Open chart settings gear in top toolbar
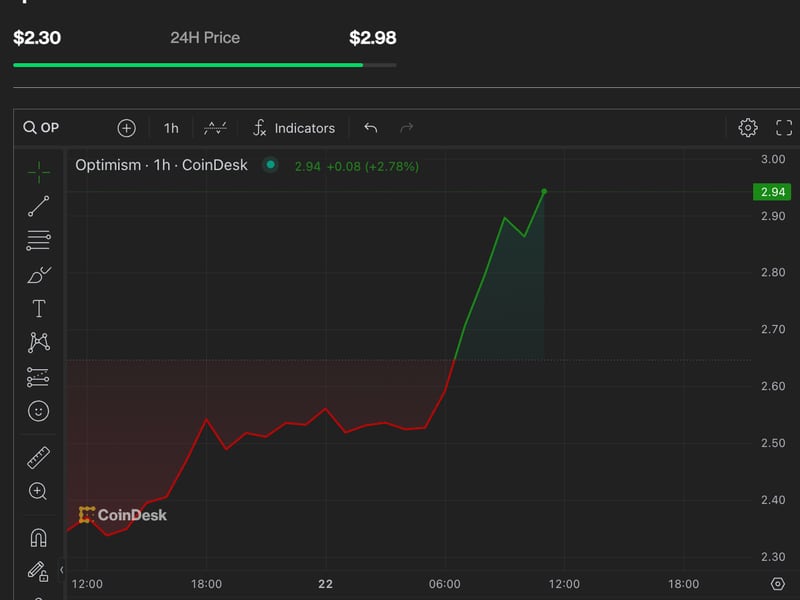 748,128
